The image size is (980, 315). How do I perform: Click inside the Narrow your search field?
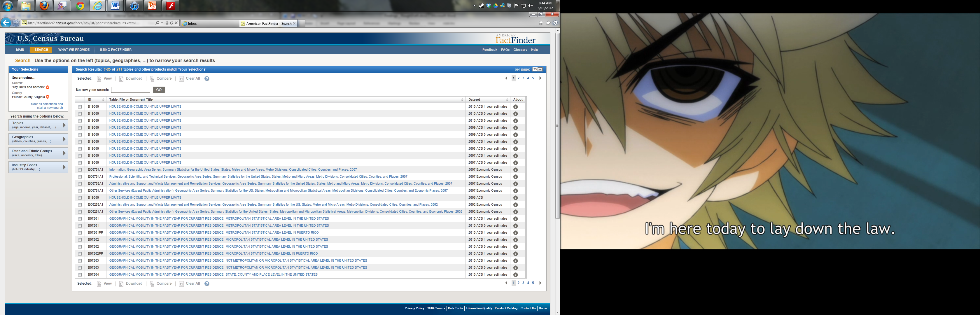click(x=130, y=90)
